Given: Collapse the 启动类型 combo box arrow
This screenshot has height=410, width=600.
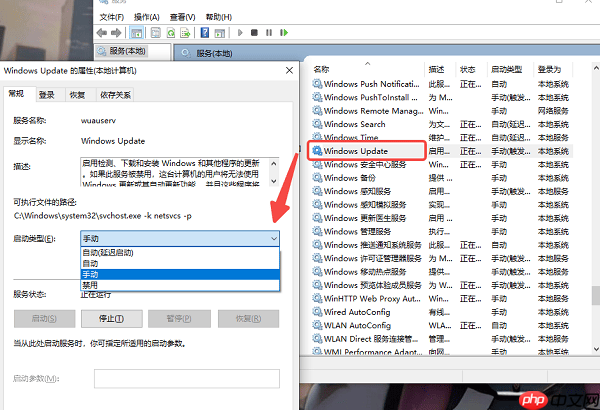Looking at the screenshot, I should coord(274,239).
